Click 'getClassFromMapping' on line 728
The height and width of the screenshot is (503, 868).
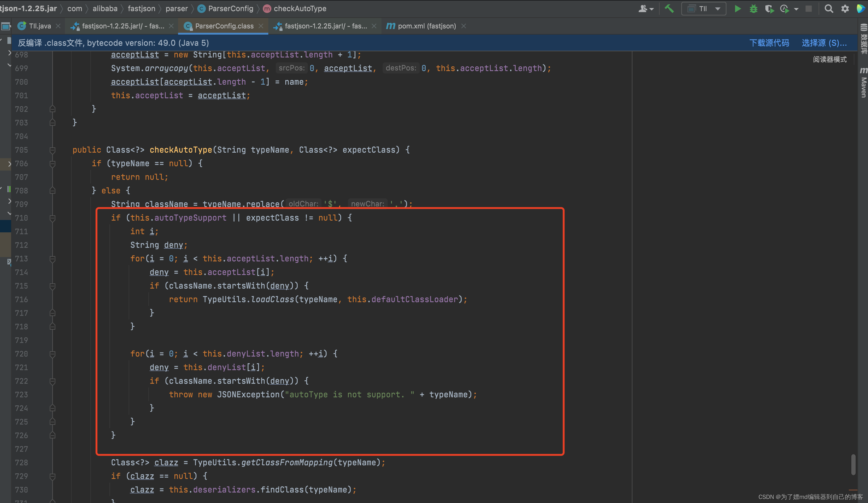287,463
